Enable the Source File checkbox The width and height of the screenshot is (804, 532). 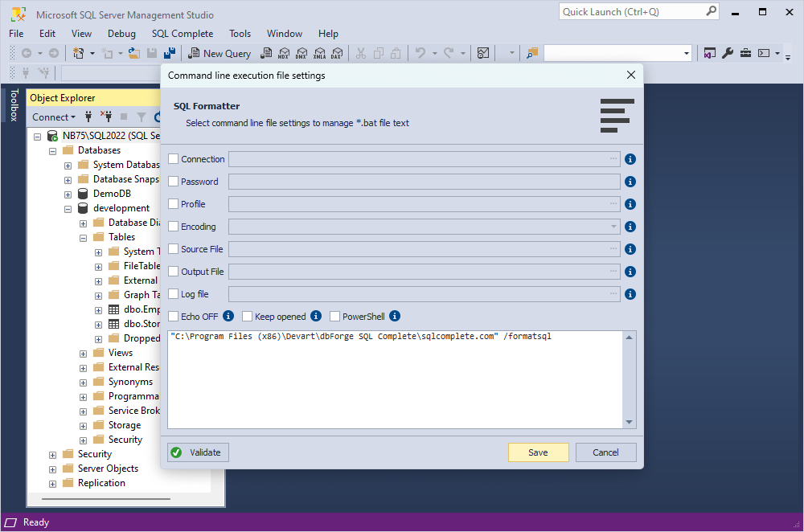coord(174,248)
